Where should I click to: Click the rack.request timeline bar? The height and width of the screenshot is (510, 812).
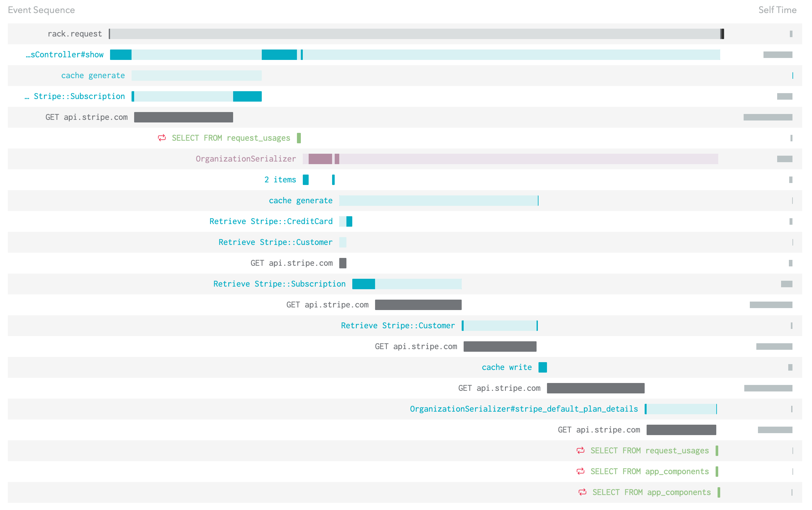click(x=405, y=34)
